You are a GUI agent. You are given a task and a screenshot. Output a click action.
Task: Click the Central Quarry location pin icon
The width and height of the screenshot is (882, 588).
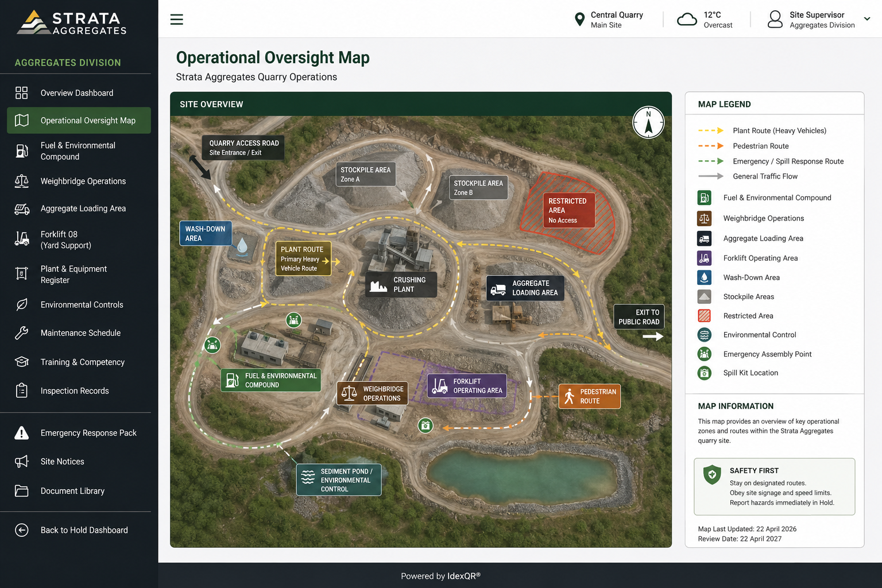[x=579, y=20]
